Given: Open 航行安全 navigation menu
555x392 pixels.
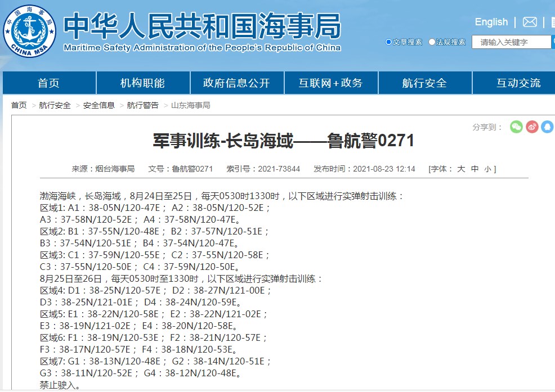Looking at the screenshot, I should [x=425, y=83].
